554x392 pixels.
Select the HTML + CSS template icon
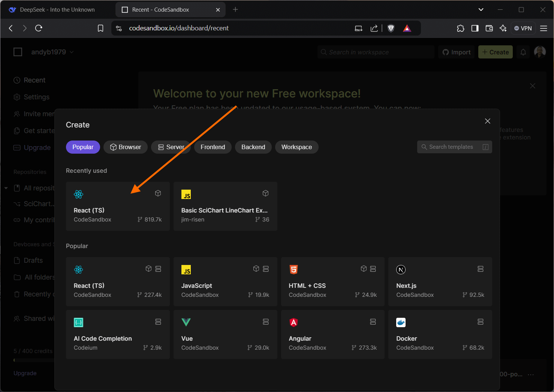(x=293, y=269)
